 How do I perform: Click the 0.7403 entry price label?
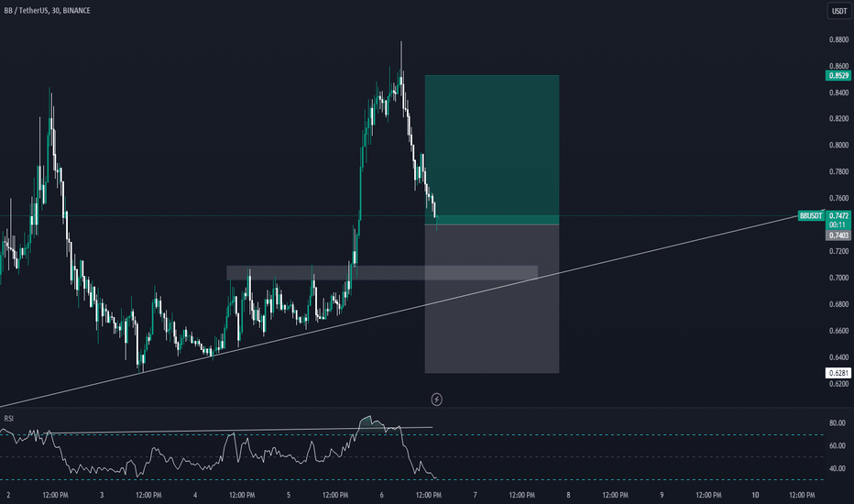pyautogui.click(x=838, y=236)
